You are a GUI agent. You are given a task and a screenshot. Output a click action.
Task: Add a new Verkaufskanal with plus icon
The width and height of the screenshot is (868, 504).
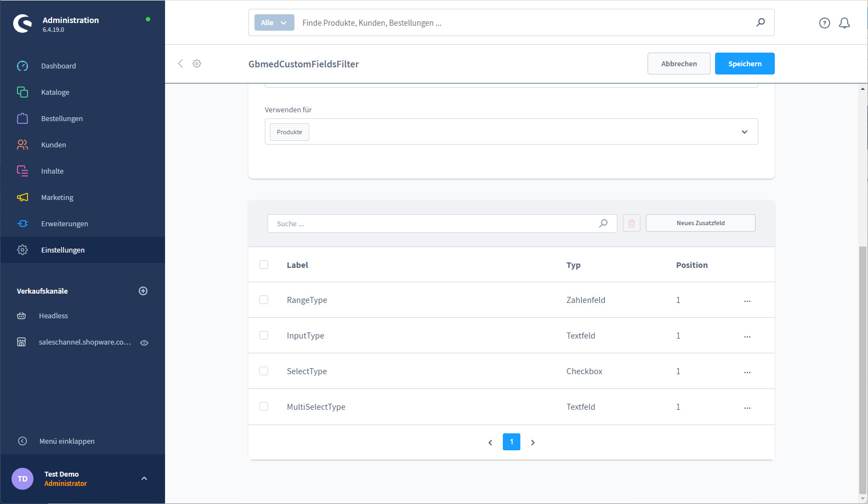[143, 291]
